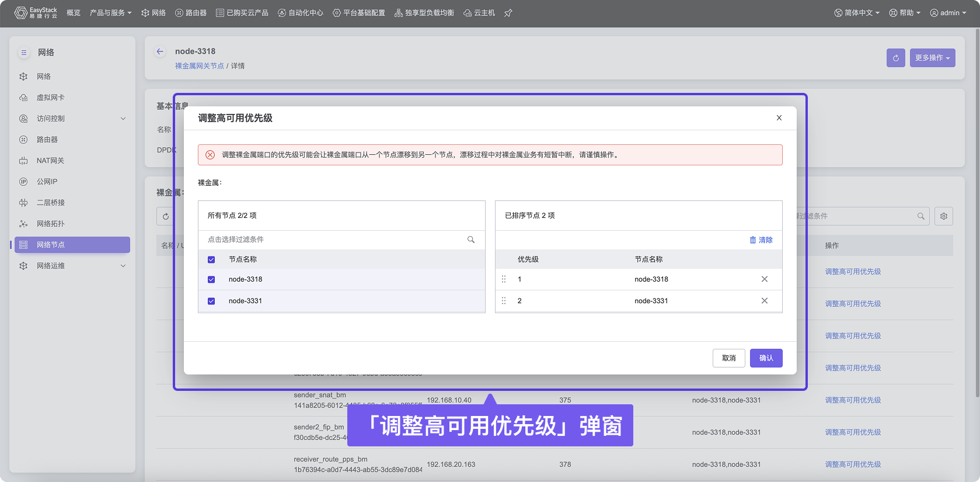Open 简体中文 language dropdown

tap(856, 13)
